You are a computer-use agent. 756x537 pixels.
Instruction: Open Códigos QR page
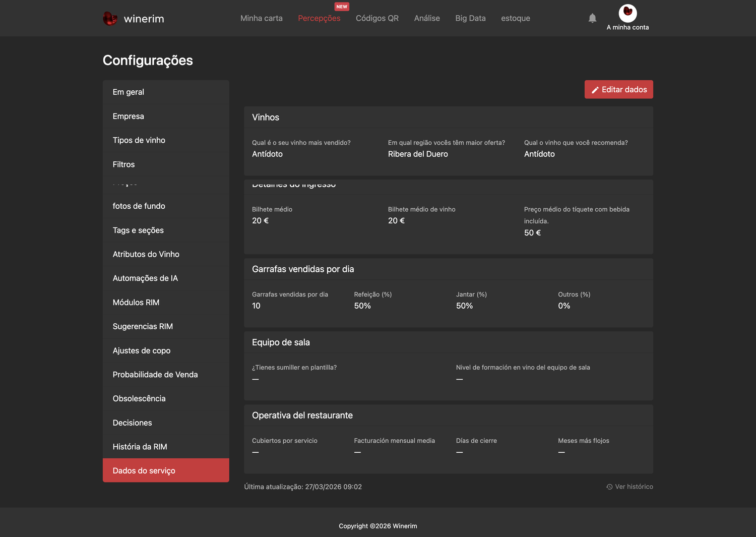(377, 18)
